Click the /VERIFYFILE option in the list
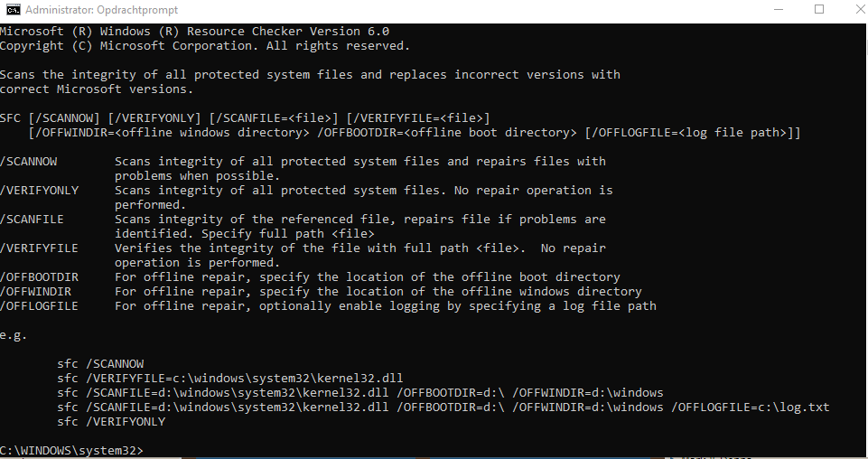Screen dimensions: 868x459 [x=40, y=248]
